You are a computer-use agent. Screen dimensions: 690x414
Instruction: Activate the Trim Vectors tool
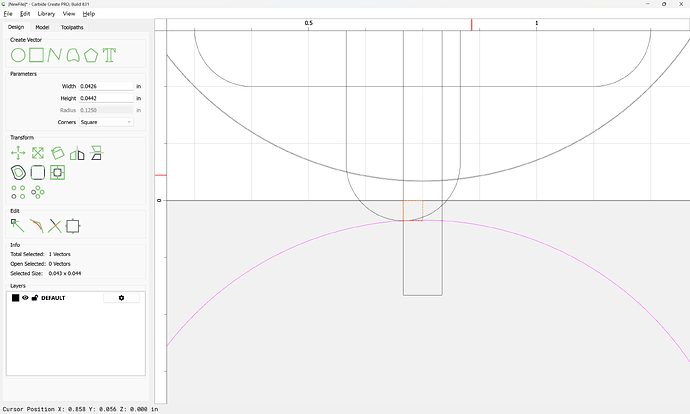[x=55, y=226]
